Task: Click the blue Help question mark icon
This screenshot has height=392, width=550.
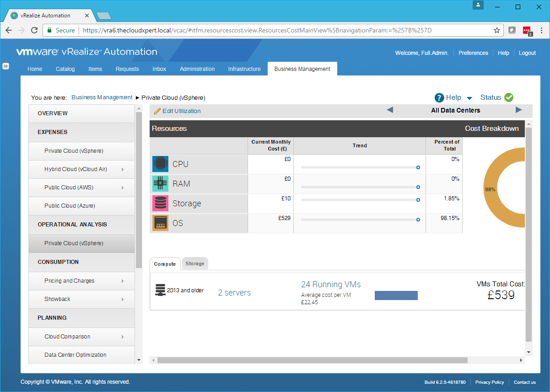Action: click(x=439, y=97)
